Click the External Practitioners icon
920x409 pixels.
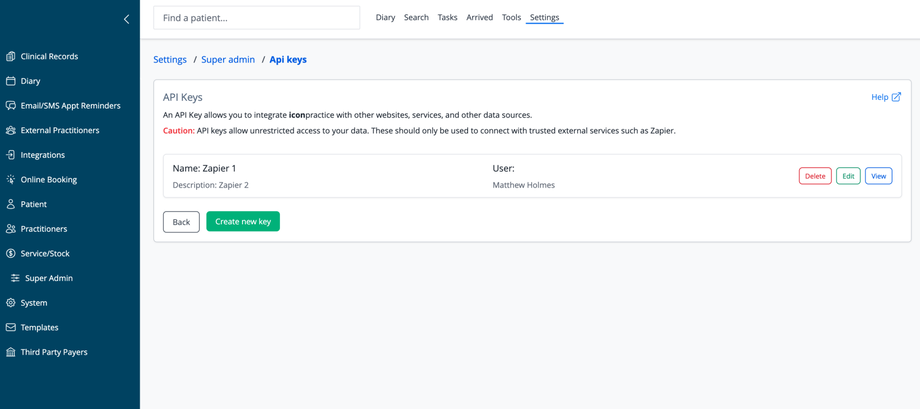tap(11, 130)
